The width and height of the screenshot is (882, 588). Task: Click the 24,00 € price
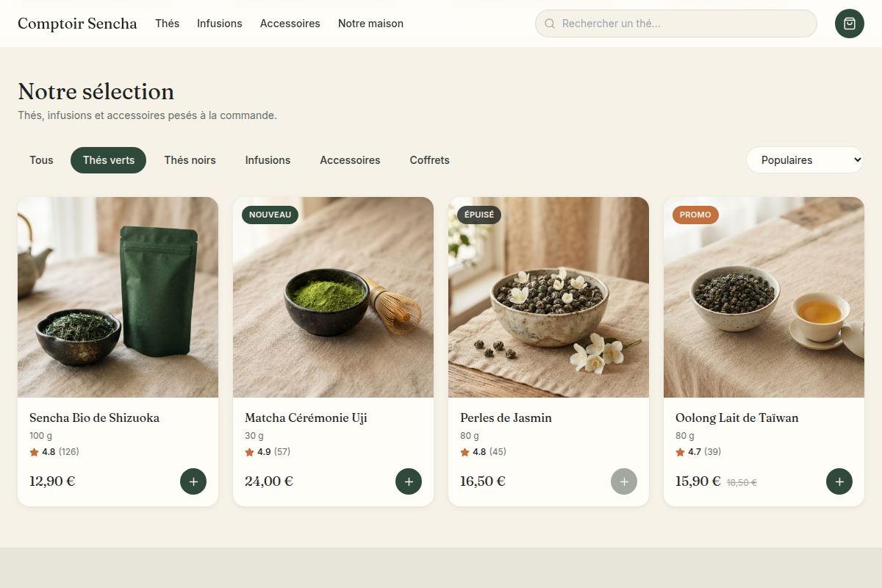click(269, 481)
